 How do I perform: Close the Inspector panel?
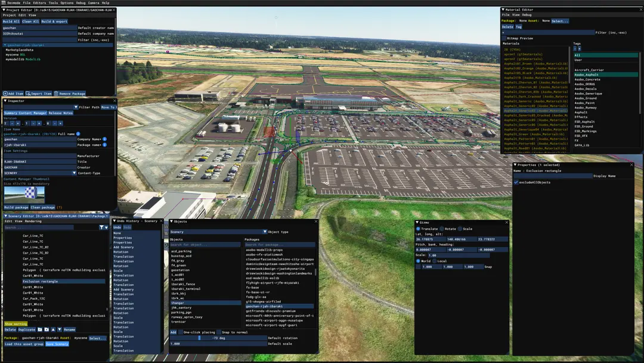pos(114,101)
